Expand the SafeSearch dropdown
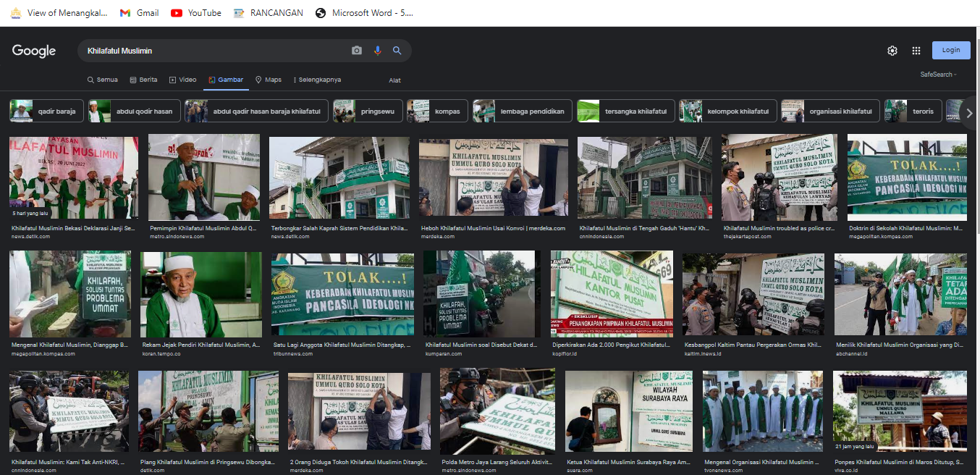Image resolution: width=980 pixels, height=475 pixels. click(938, 75)
